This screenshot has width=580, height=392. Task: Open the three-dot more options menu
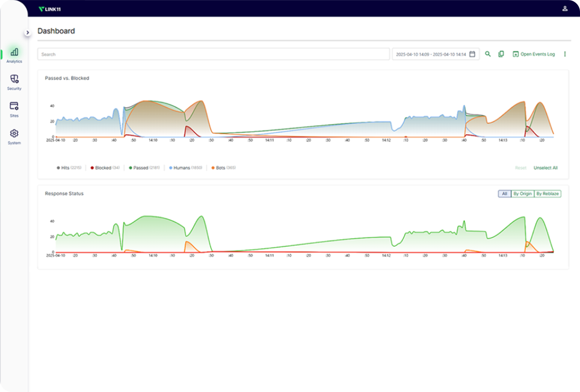[x=565, y=54]
